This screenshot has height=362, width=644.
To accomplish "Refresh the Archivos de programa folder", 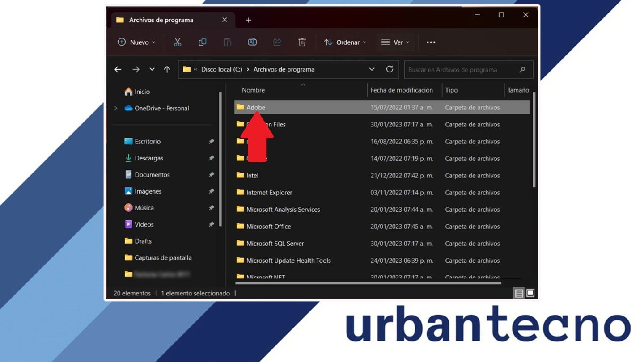I will tap(390, 69).
